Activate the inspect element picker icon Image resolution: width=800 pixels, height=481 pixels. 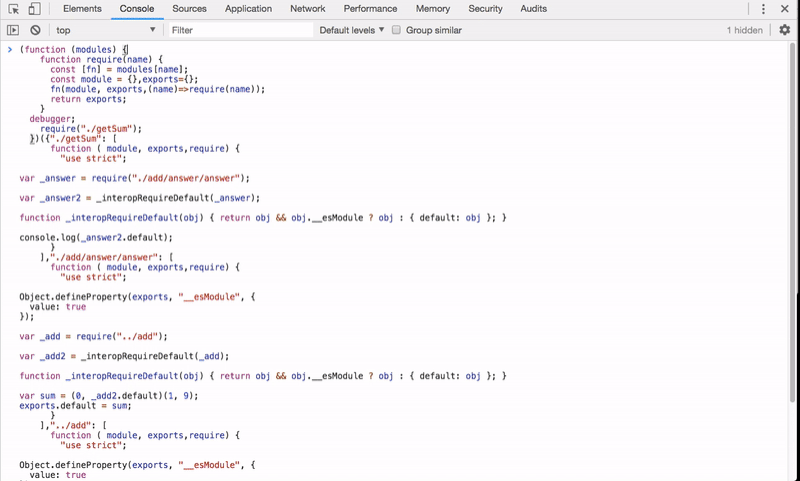click(x=14, y=9)
